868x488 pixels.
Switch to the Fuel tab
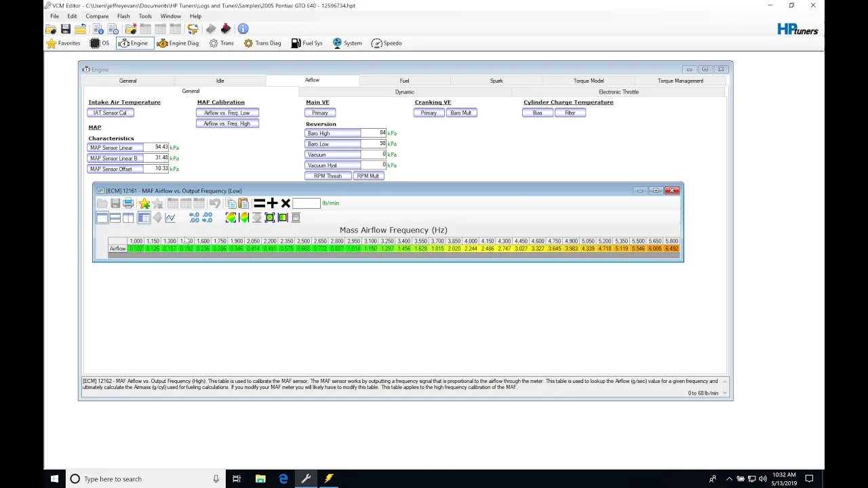pos(404,81)
